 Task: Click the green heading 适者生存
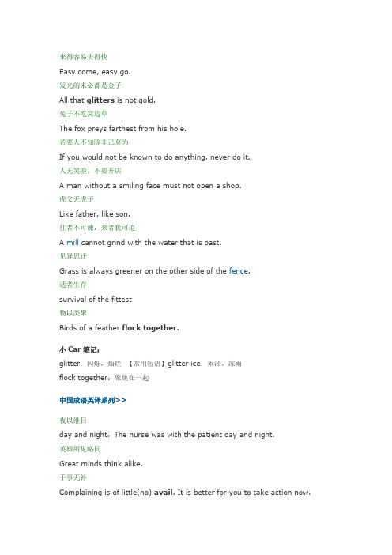(73, 285)
